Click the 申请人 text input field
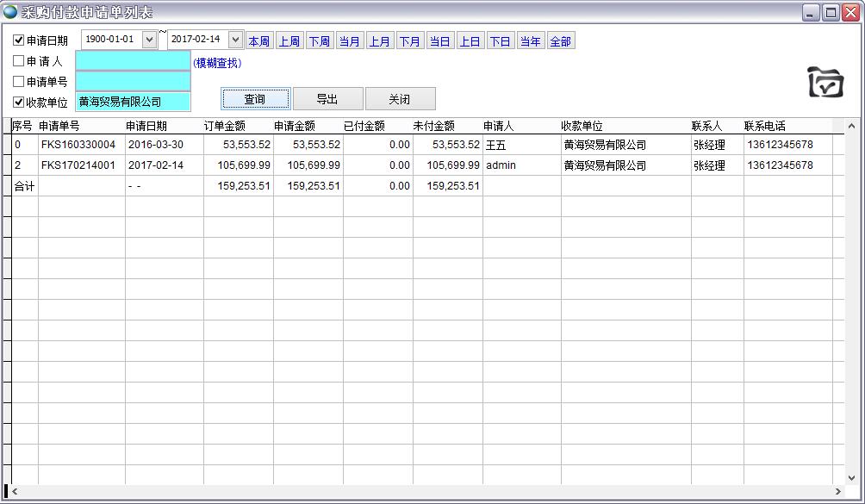865x504 pixels. (133, 61)
